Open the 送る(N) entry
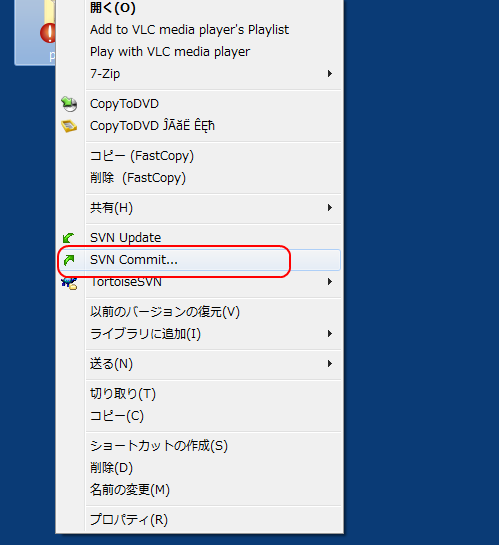The height and width of the screenshot is (545, 499). 198,364
